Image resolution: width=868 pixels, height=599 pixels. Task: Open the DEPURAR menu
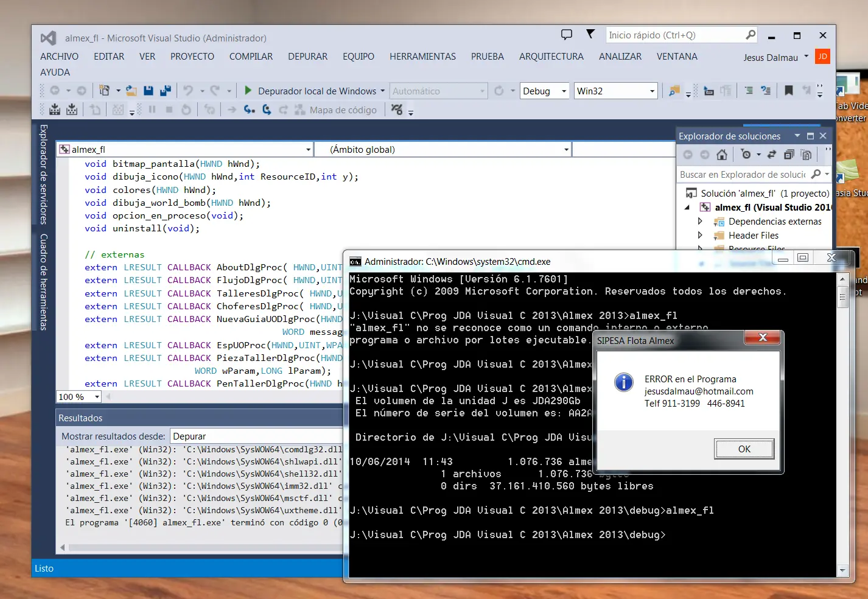pyautogui.click(x=307, y=56)
